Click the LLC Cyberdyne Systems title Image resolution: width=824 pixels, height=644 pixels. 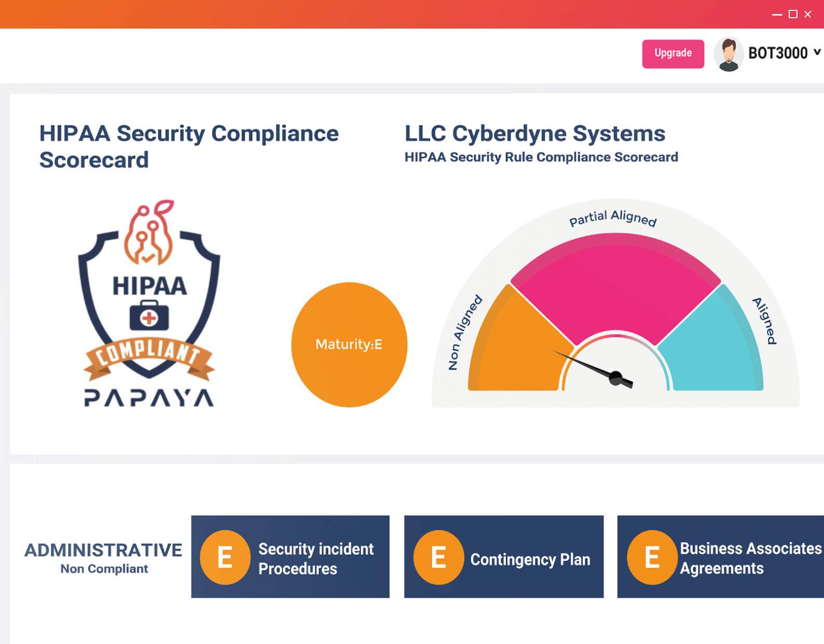click(535, 134)
